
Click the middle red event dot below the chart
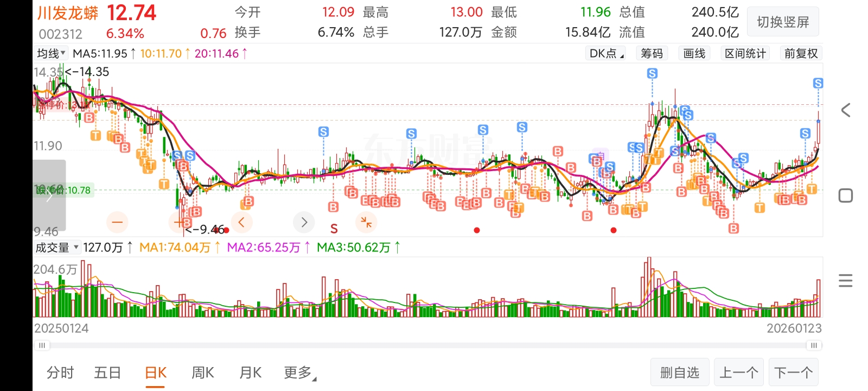coord(477,230)
